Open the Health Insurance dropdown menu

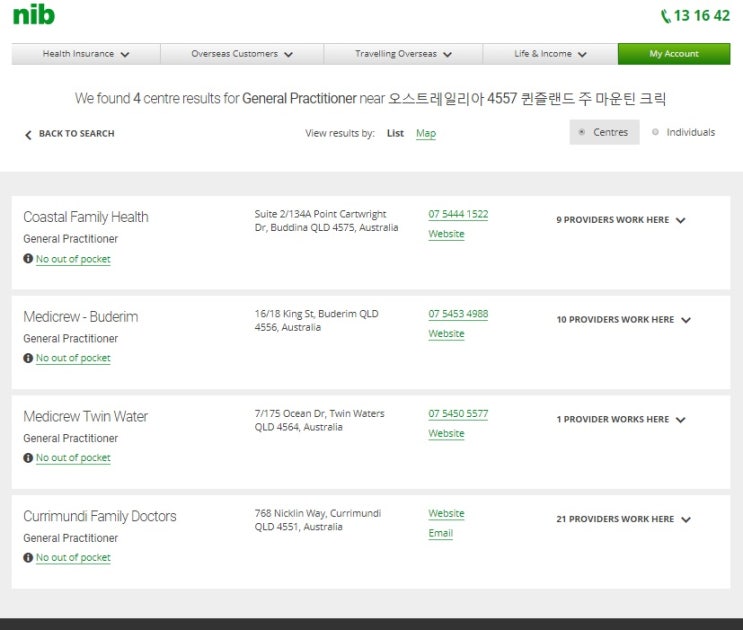coord(86,54)
